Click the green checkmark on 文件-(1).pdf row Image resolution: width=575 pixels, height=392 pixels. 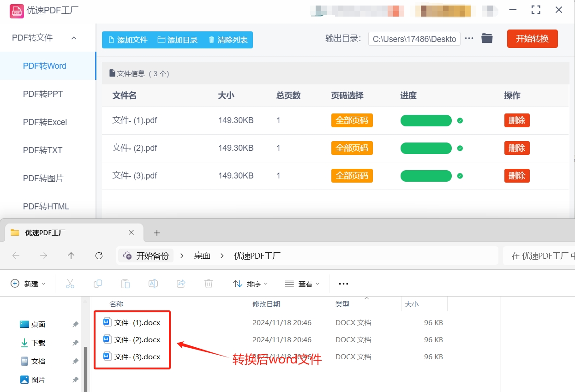click(x=460, y=120)
